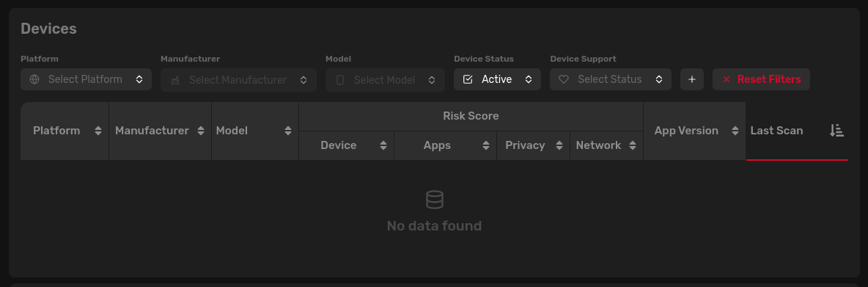Click the sort arrows on Manufacturer column

coord(201,131)
